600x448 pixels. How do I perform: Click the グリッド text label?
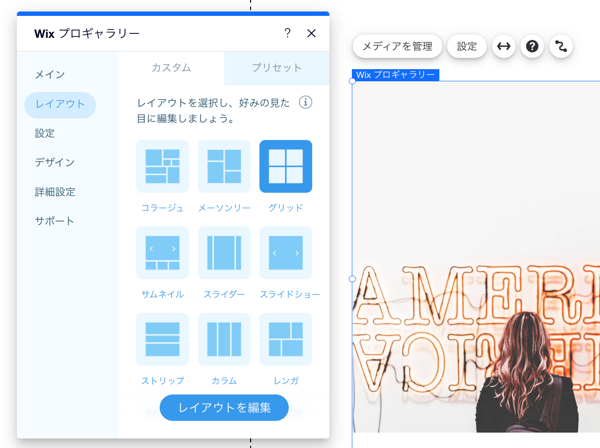click(285, 208)
